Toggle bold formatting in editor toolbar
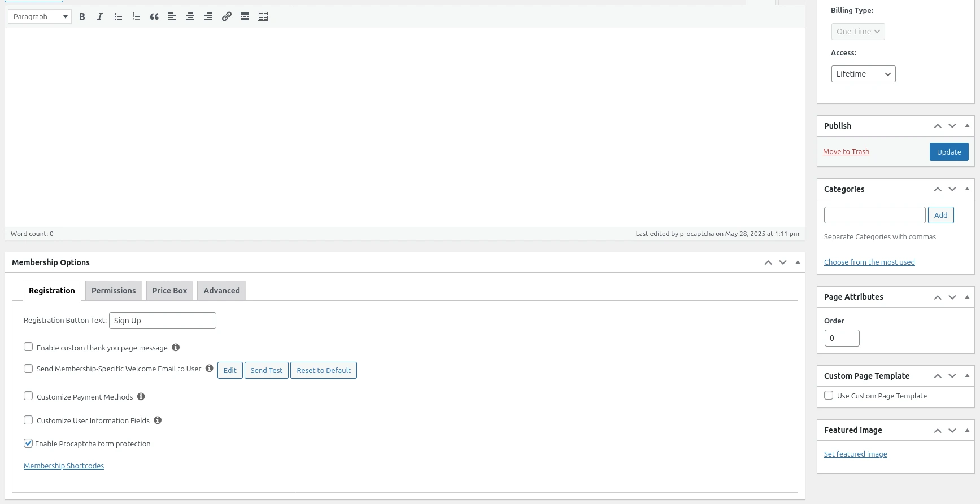Viewport: 980px width, 504px height. click(82, 17)
